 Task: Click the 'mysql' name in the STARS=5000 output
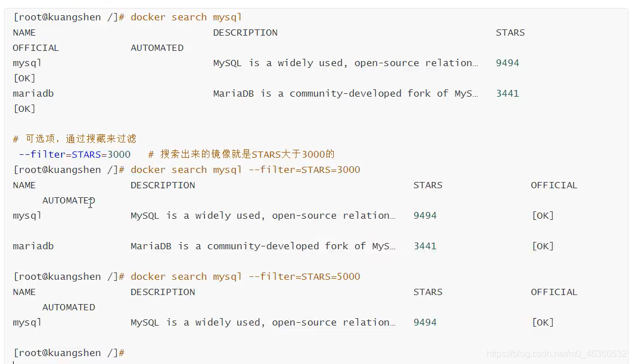click(x=27, y=323)
